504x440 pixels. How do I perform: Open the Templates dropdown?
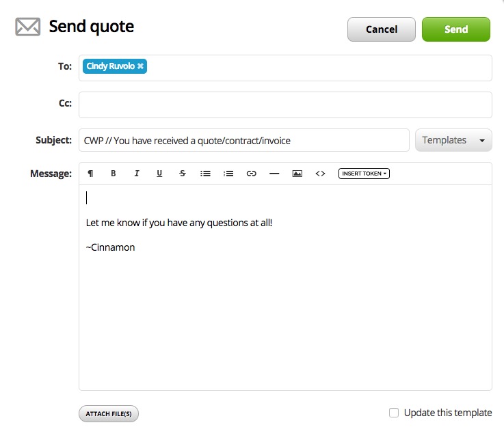tap(453, 140)
